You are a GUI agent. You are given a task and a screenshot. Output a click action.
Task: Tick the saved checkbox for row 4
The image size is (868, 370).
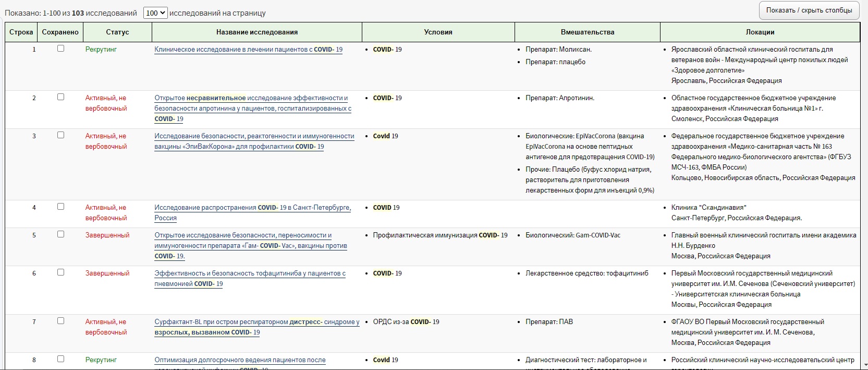[x=60, y=207]
